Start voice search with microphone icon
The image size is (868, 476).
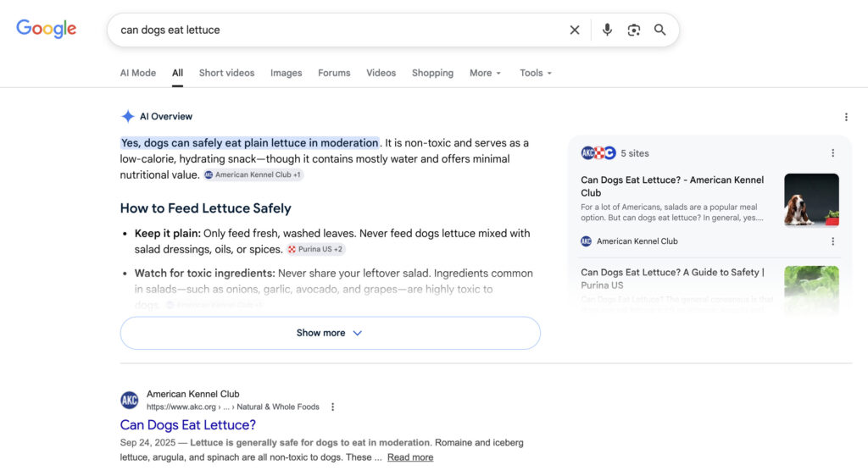point(607,30)
